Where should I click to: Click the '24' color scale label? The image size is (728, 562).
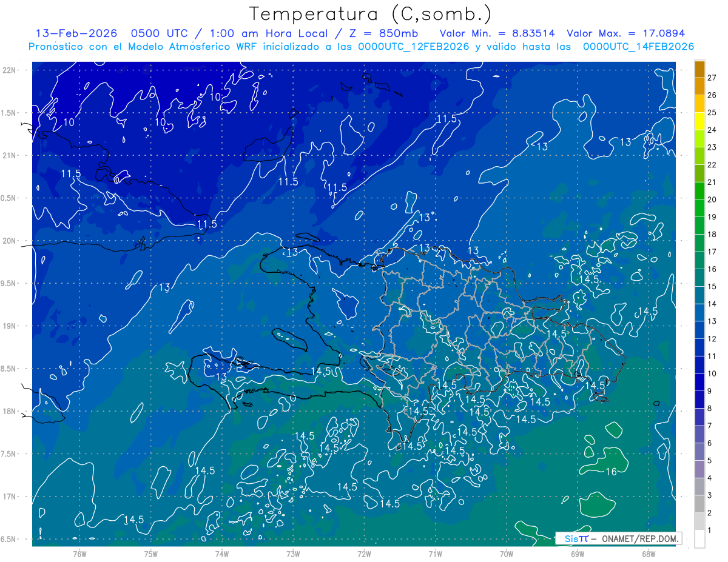point(712,130)
